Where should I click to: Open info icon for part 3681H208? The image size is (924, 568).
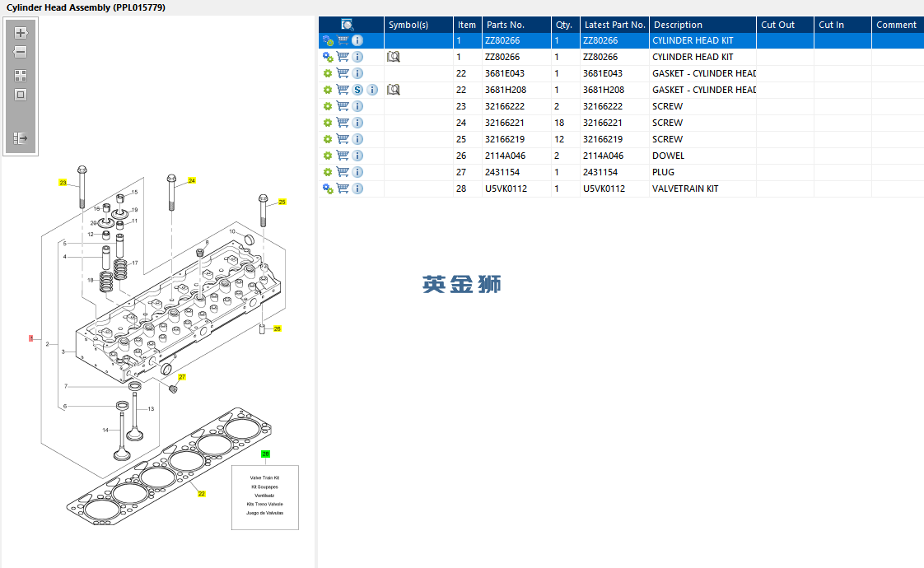[x=372, y=91]
